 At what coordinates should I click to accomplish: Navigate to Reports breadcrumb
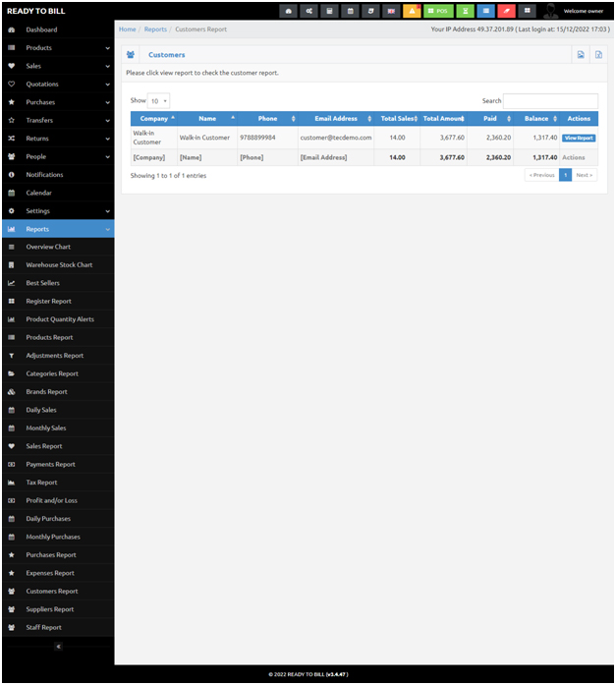pos(155,29)
